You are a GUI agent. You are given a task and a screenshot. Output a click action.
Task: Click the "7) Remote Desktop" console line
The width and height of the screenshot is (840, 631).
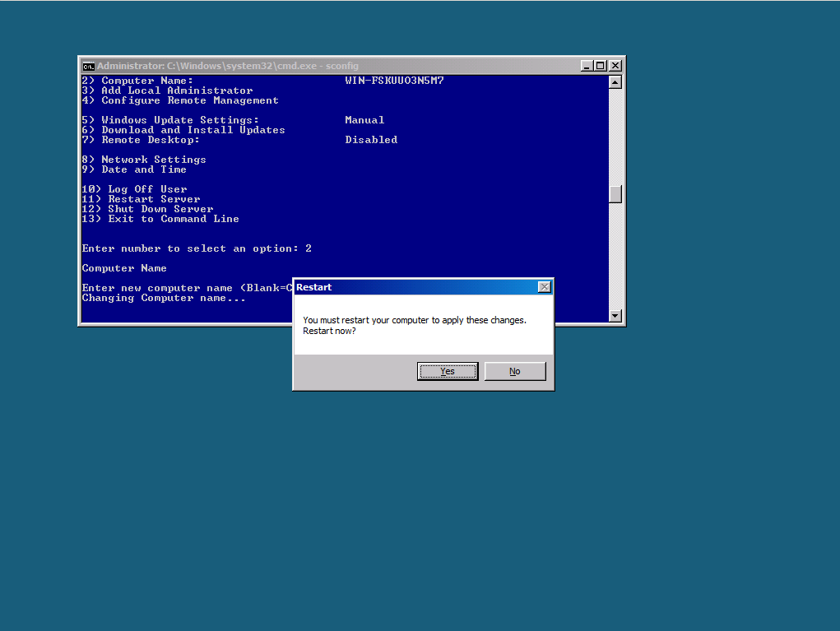(x=141, y=140)
